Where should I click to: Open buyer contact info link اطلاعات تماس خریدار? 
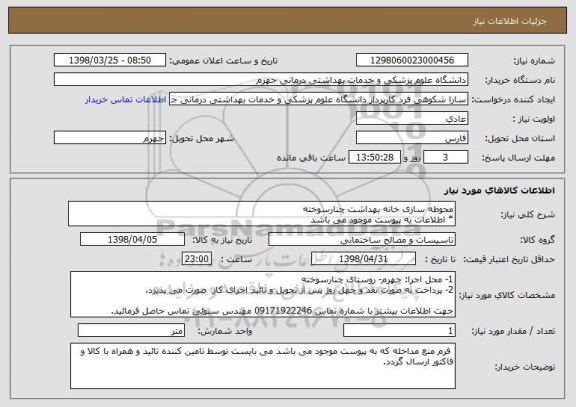pyautogui.click(x=126, y=100)
